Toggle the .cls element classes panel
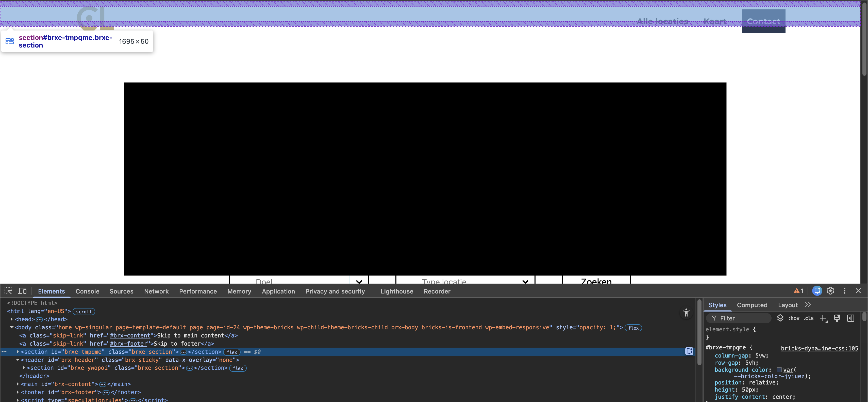Image resolution: width=868 pixels, height=402 pixels. 809,318
